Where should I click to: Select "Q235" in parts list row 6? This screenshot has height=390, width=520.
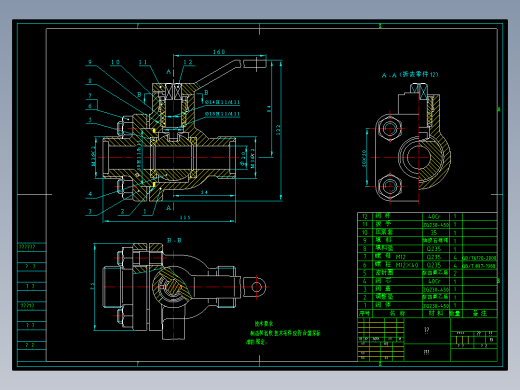[x=434, y=265]
